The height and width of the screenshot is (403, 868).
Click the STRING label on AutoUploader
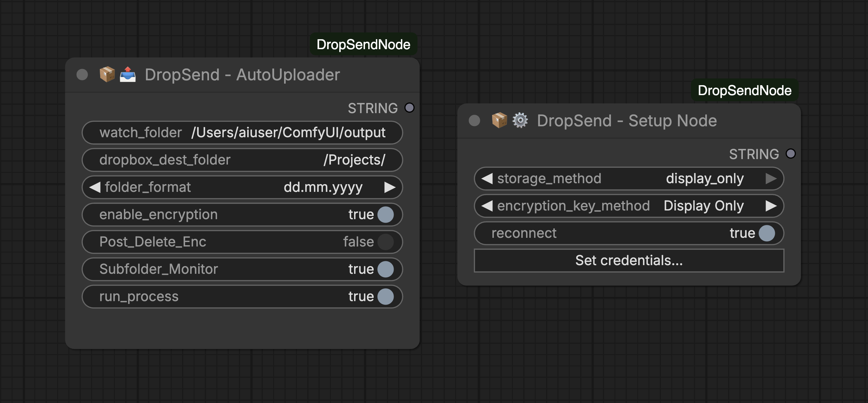click(x=372, y=108)
